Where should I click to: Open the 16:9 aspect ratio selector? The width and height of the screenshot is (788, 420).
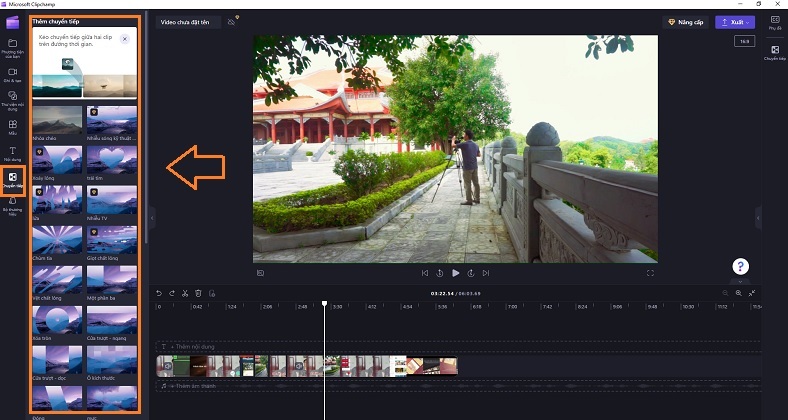point(744,41)
